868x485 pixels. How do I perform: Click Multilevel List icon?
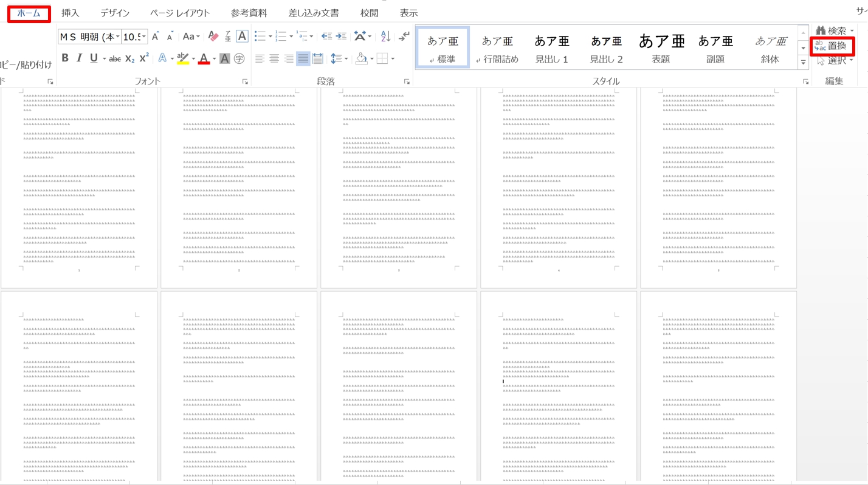point(301,36)
